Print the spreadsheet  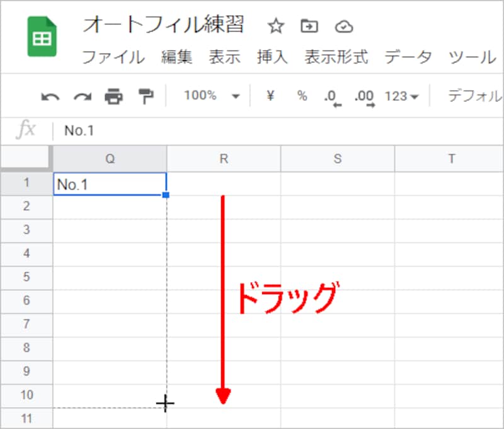pos(113,94)
